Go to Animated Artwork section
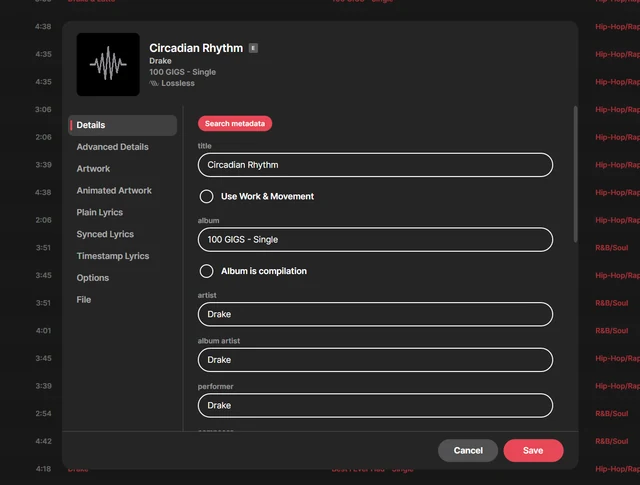The width and height of the screenshot is (640, 485). coord(114,191)
